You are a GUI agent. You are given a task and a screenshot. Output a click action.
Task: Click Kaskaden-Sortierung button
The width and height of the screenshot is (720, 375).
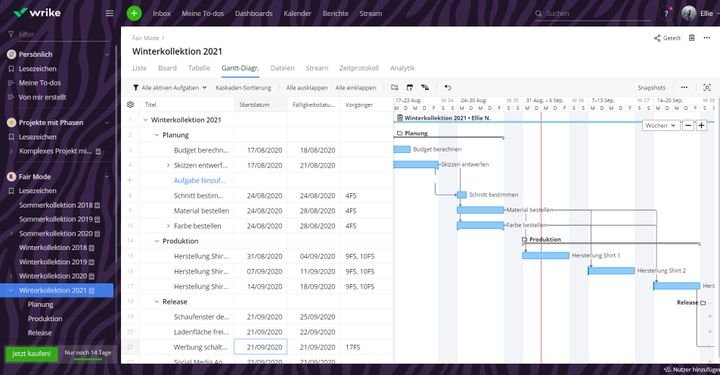(243, 88)
